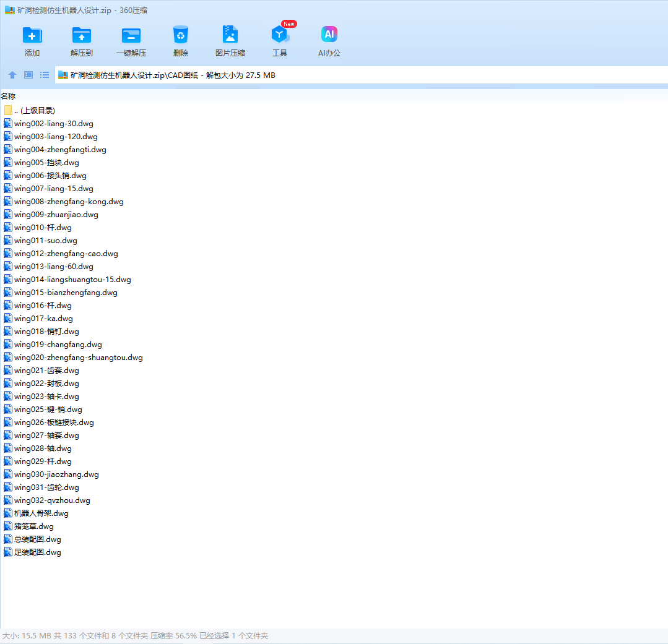Select file 总装配图.dwg
This screenshot has width=668, height=644.
32,539
